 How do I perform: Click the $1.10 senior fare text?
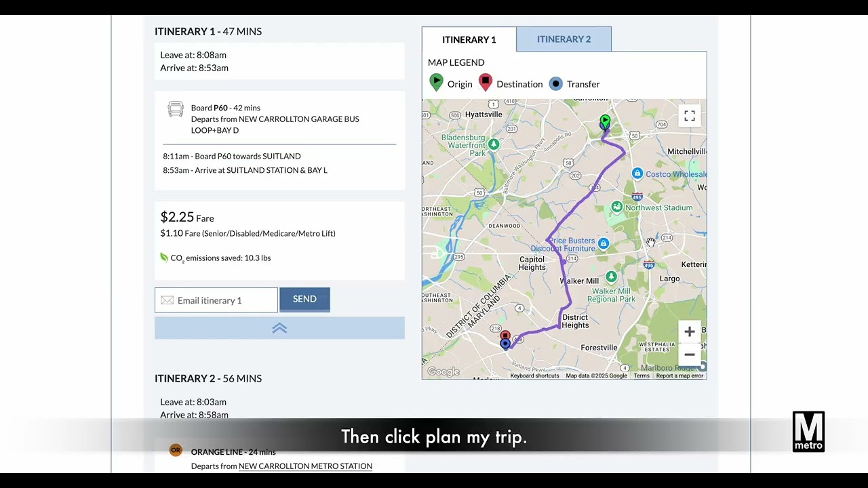248,233
